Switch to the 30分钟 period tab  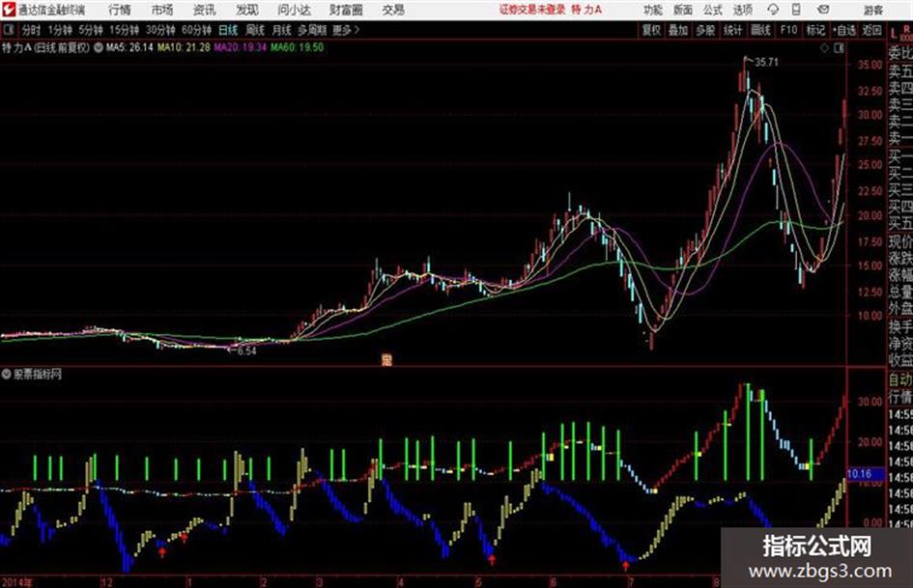click(160, 30)
